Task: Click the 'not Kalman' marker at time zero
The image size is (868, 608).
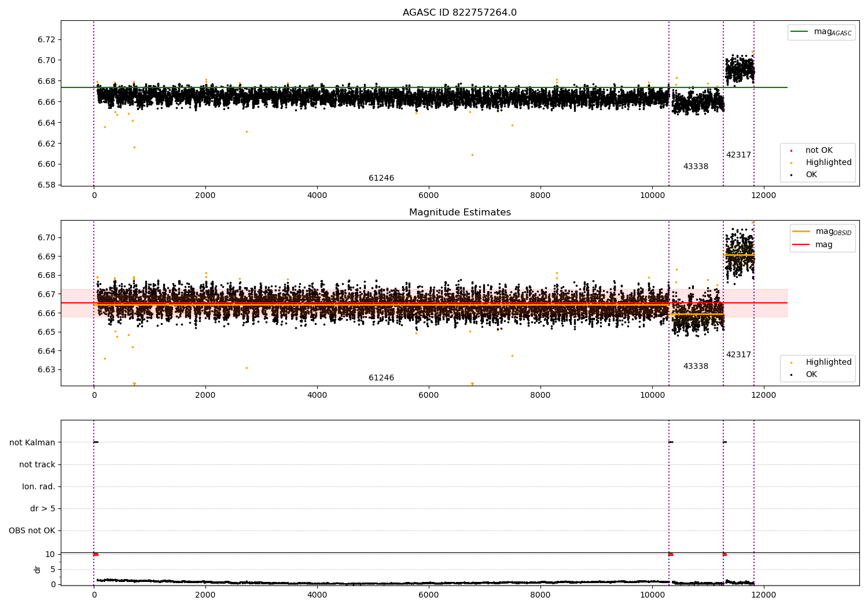Action: coord(96,442)
